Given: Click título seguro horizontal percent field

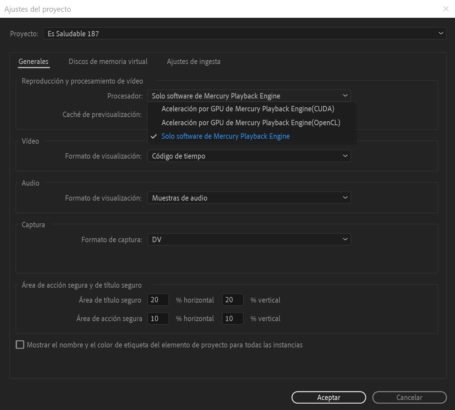Looking at the screenshot, I should (158, 300).
